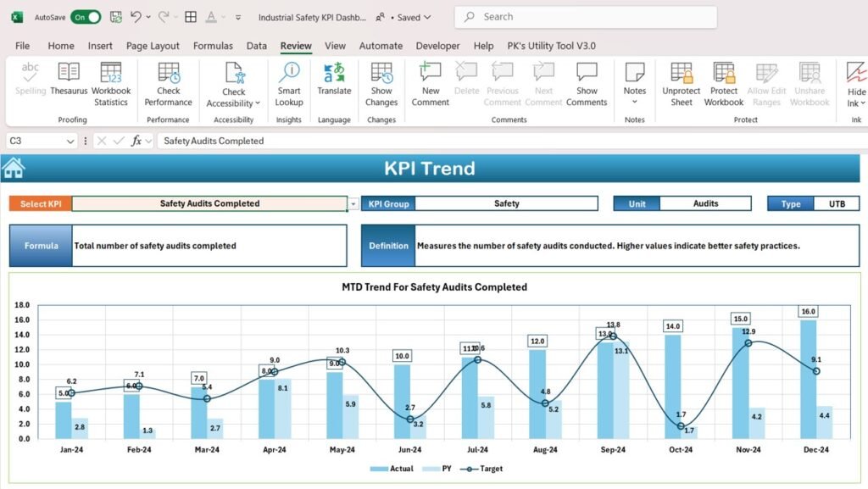Expand the Name Box dropdown
Image resolution: width=868 pixels, height=489 pixels.
pos(70,141)
